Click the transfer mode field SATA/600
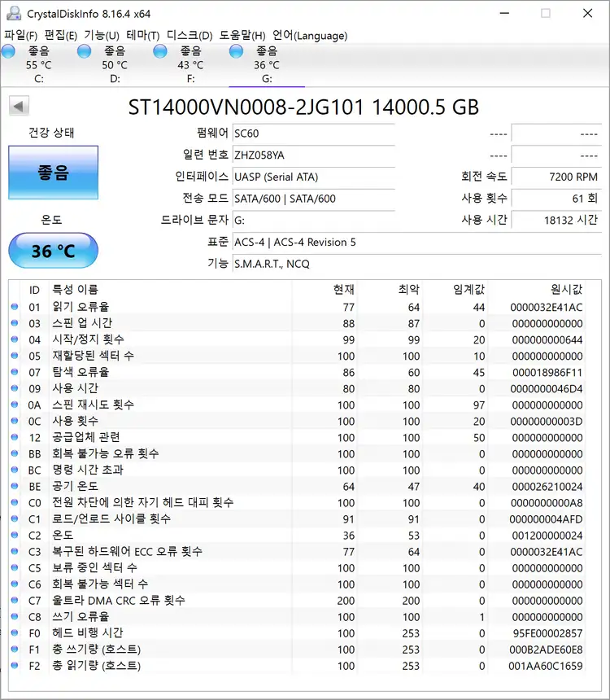 click(x=314, y=199)
